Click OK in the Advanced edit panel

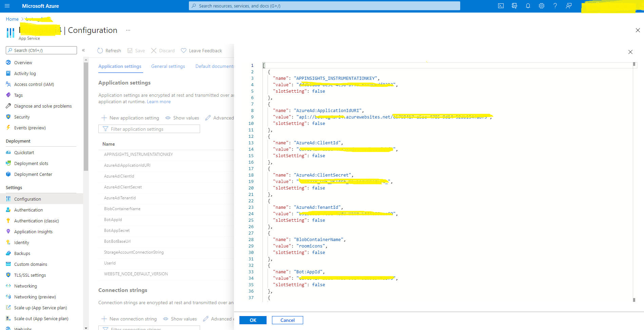(x=253, y=320)
